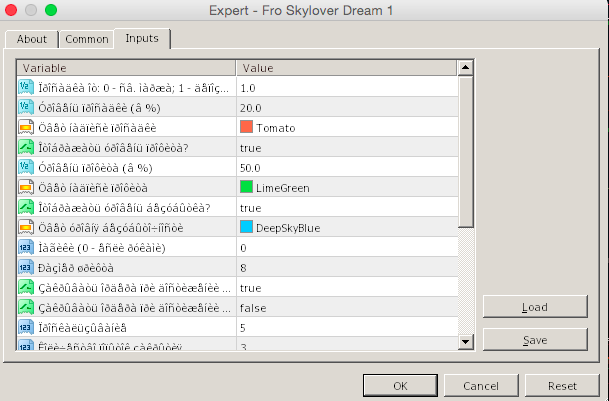609x401 pixels.
Task: Select the value cell showing 50.0
Action: point(347,167)
